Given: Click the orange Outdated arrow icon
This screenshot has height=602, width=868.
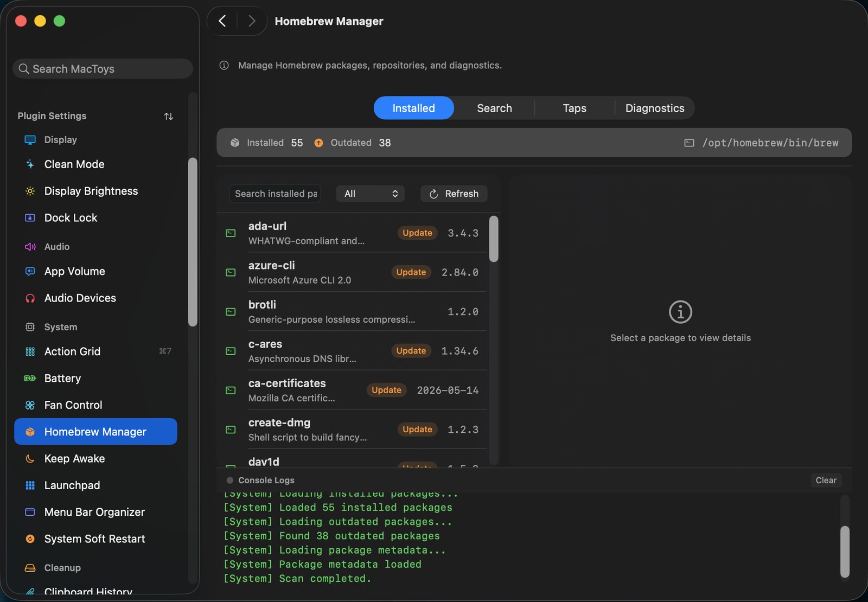Looking at the screenshot, I should [318, 143].
